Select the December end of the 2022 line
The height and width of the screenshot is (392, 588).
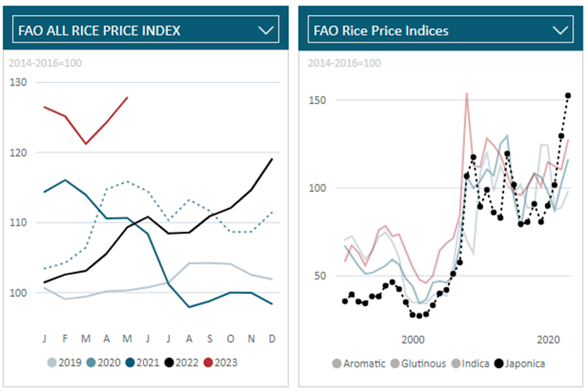(272, 159)
